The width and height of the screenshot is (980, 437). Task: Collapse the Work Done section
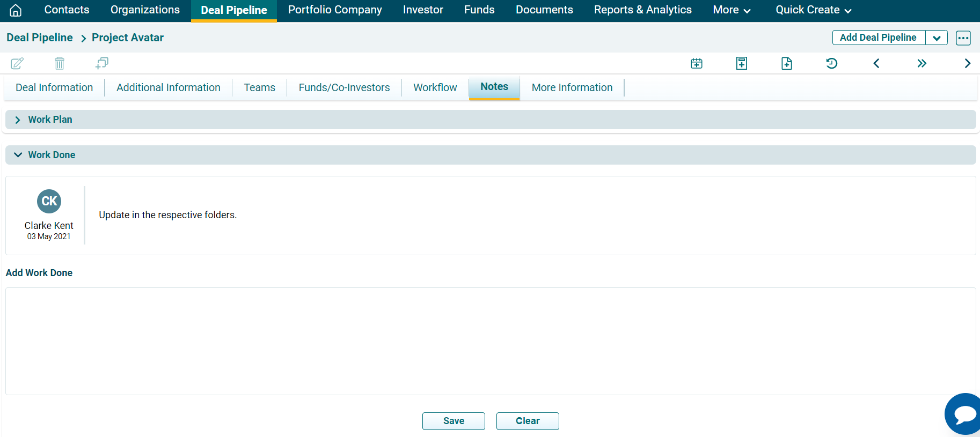18,155
